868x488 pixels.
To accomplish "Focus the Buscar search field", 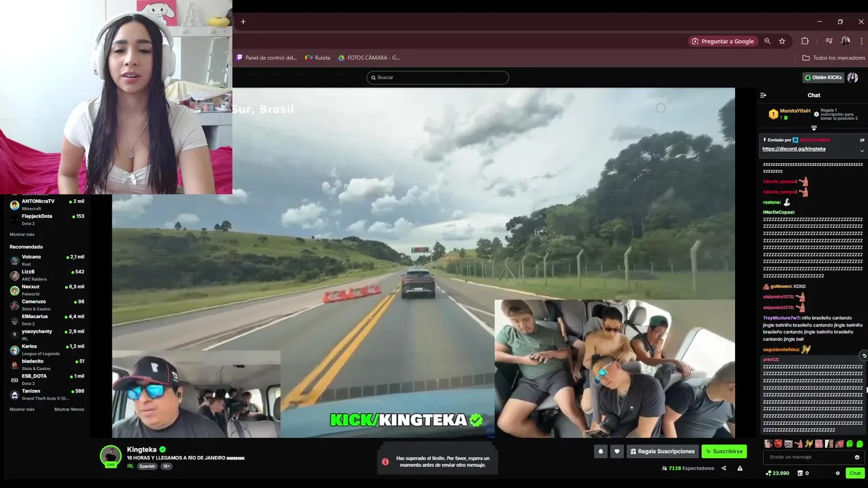I will [437, 77].
